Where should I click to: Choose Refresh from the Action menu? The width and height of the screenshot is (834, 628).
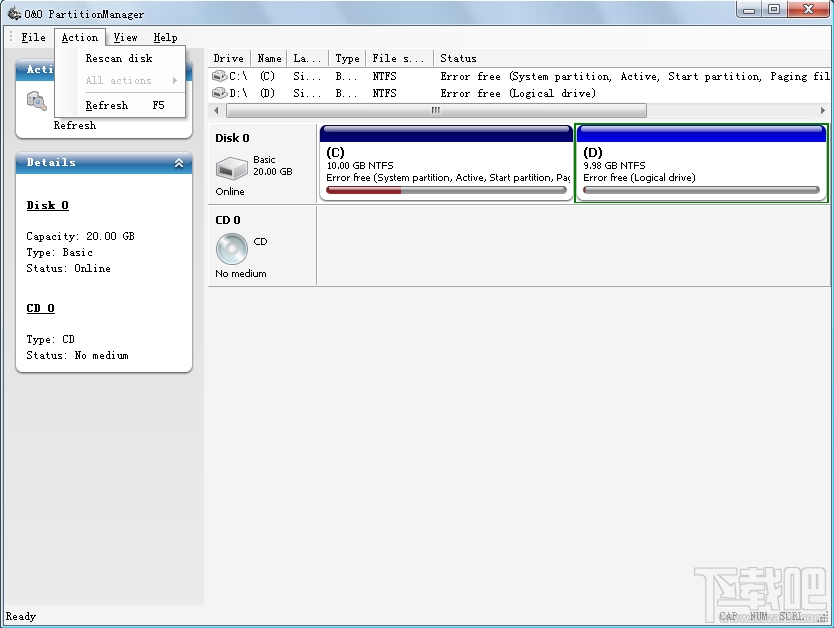coord(106,104)
